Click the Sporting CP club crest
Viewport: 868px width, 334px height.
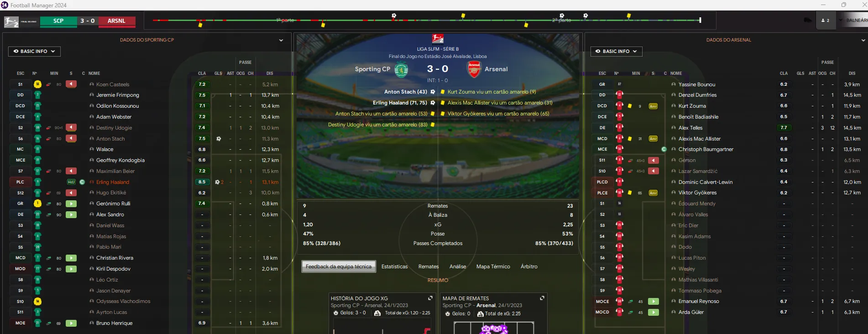coord(401,69)
